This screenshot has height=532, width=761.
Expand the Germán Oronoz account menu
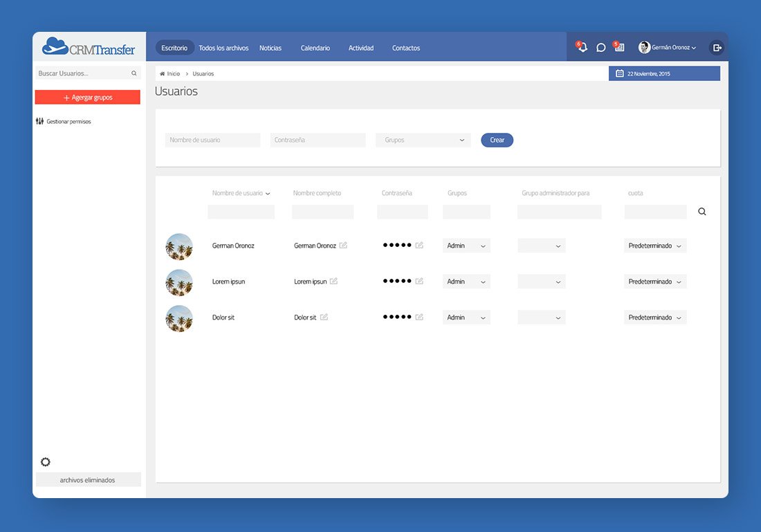[x=674, y=48]
